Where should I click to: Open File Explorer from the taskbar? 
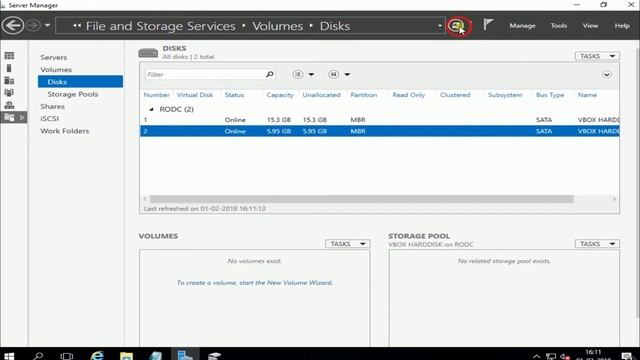pos(127,356)
